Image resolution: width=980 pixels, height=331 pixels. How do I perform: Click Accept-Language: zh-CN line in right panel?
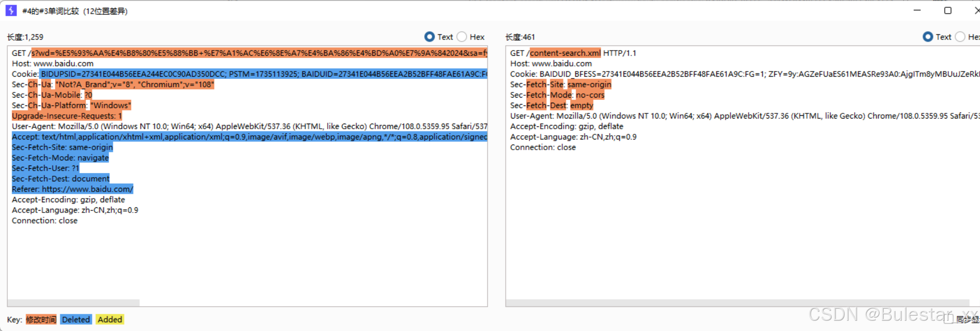point(573,137)
